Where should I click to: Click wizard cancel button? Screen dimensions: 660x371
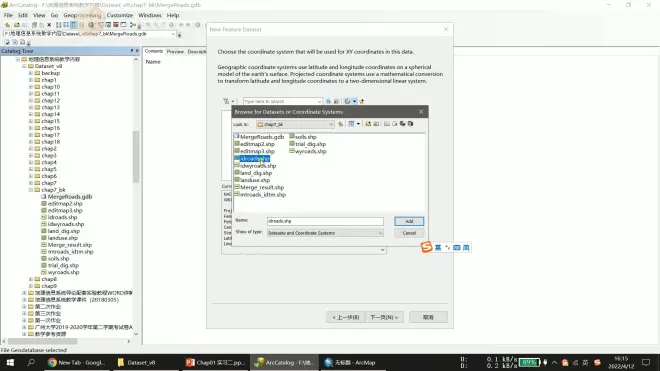[428, 317]
